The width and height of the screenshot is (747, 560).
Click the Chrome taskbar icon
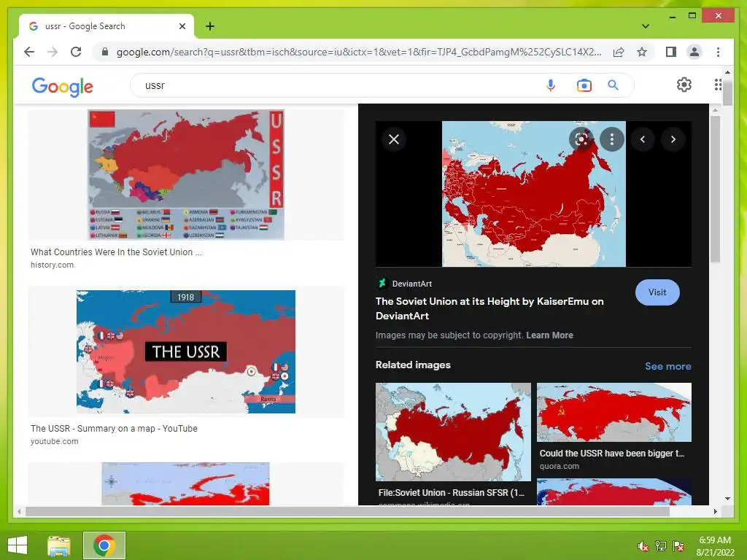point(104,545)
